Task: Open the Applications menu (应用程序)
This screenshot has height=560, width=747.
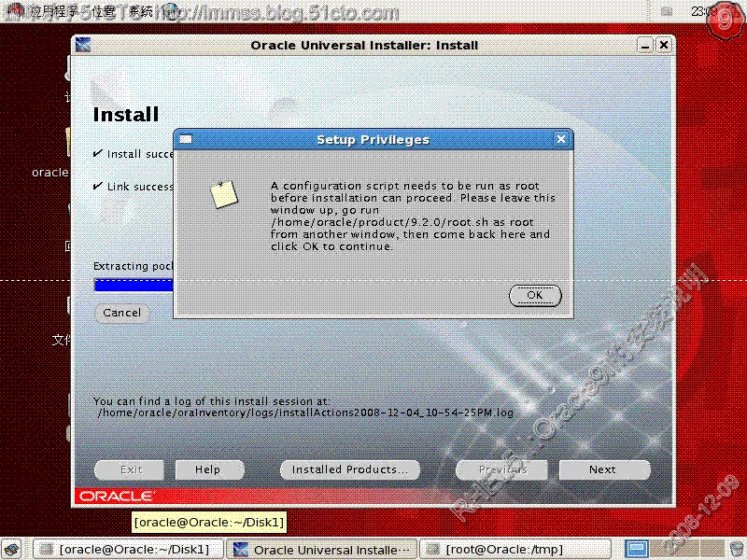Action: (x=53, y=11)
